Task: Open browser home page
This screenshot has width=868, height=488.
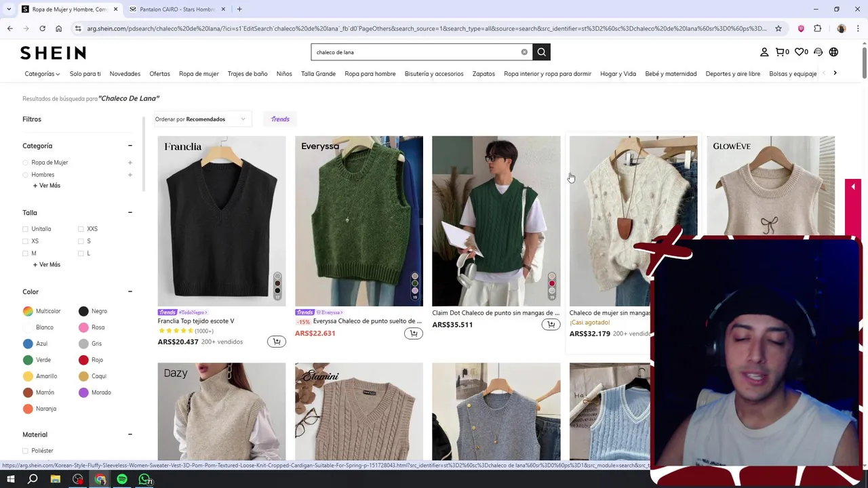Action: 58,28
